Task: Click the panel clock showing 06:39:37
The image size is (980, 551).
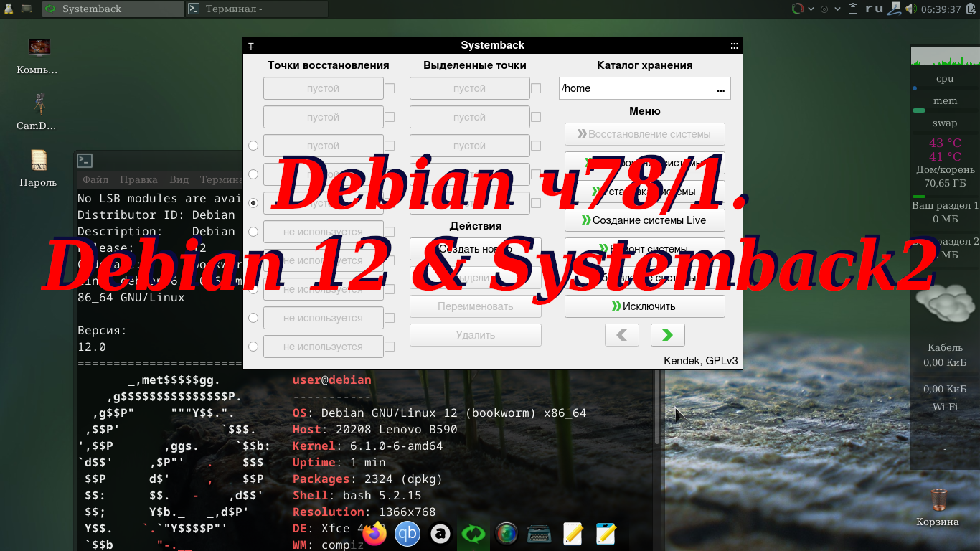Action: coord(941,9)
